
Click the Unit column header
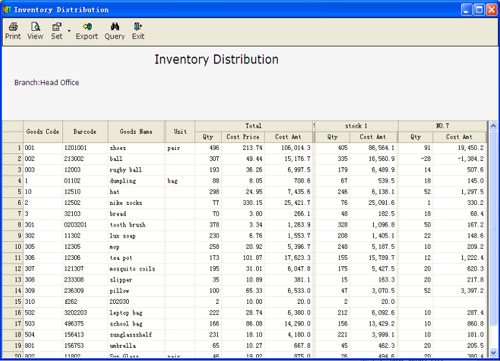180,132
